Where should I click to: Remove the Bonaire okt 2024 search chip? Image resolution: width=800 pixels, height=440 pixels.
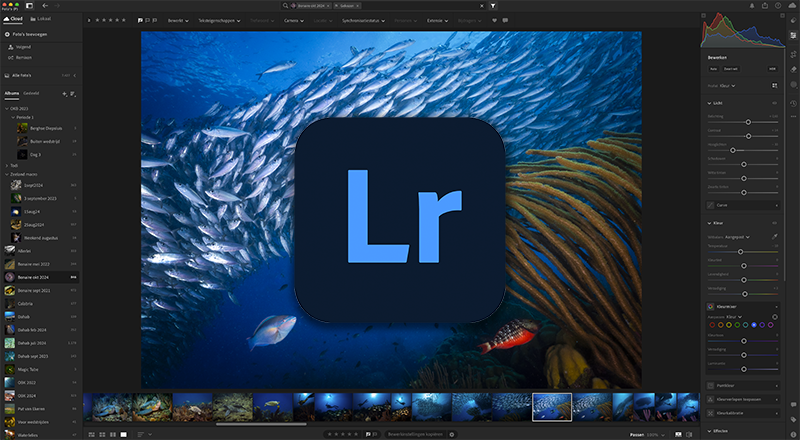(328, 6)
